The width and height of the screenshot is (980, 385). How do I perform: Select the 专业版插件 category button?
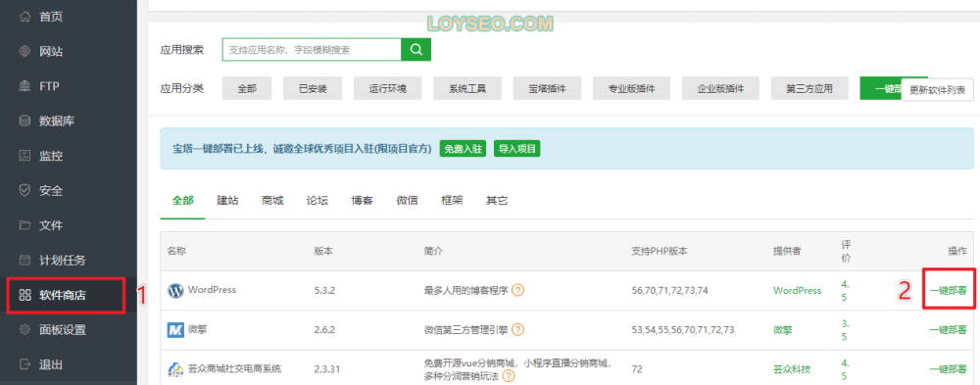[632, 89]
